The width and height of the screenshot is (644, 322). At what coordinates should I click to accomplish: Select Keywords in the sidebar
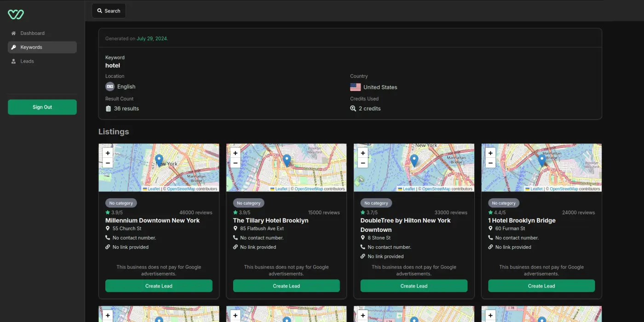click(31, 47)
